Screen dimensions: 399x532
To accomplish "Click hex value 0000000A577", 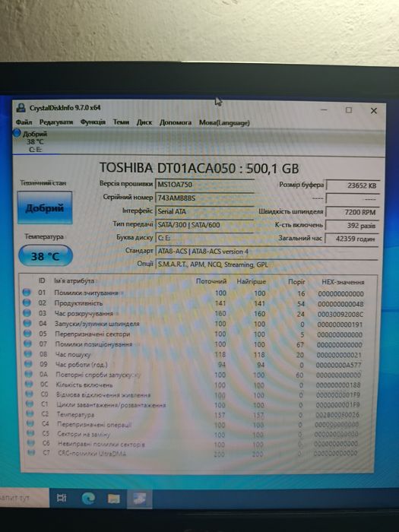I will pos(339,365).
